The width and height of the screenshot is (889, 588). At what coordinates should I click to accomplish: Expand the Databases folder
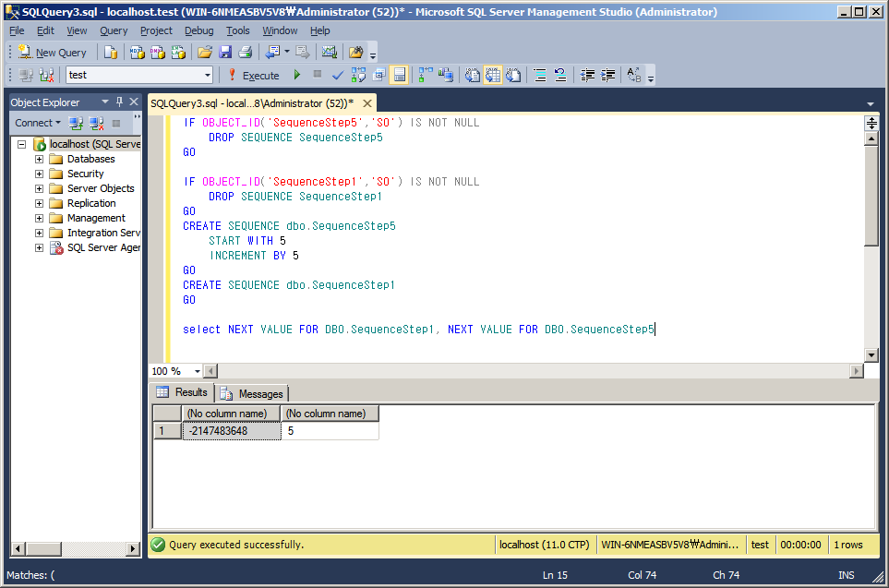point(39,159)
